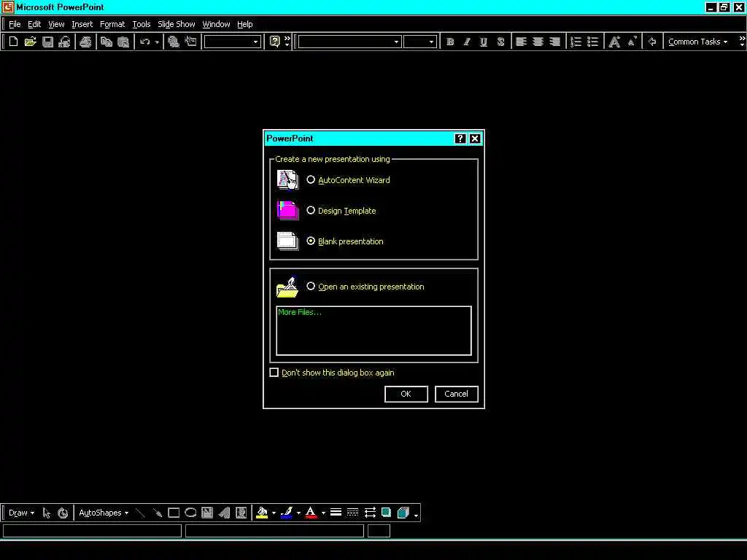Open the View menu
The image size is (747, 560).
pyautogui.click(x=56, y=24)
